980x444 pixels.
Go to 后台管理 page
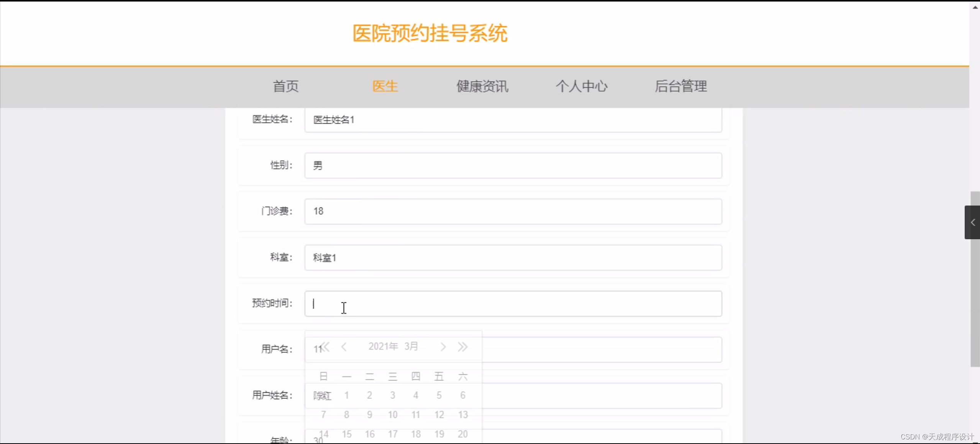coord(680,86)
